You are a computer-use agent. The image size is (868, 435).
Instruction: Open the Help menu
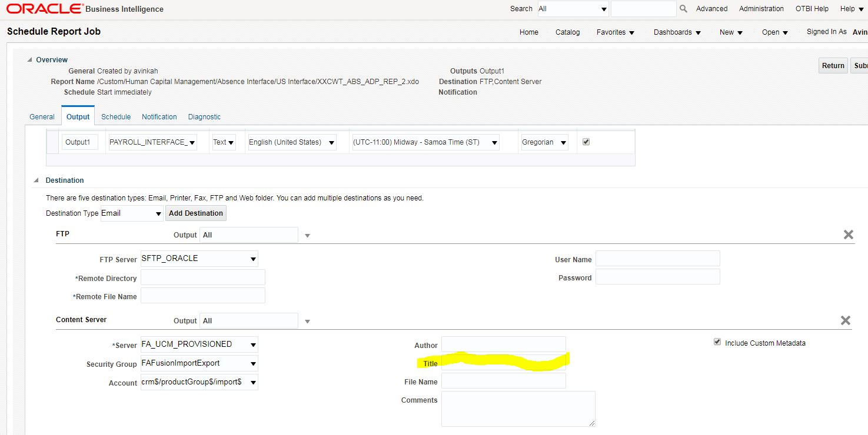851,9
